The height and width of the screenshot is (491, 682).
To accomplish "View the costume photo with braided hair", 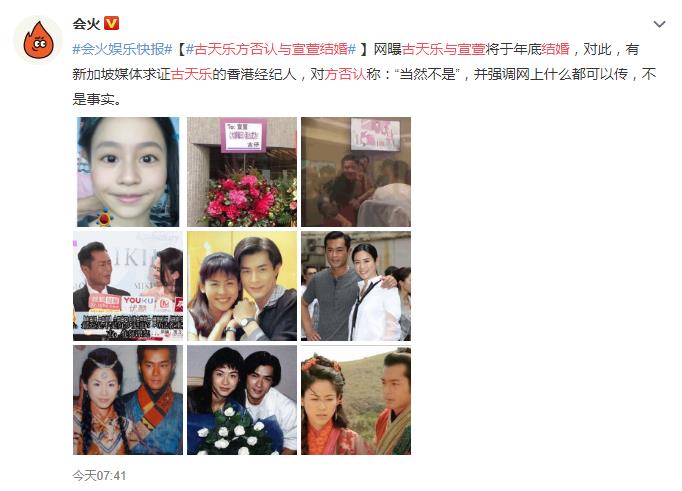I will pyautogui.click(x=128, y=400).
